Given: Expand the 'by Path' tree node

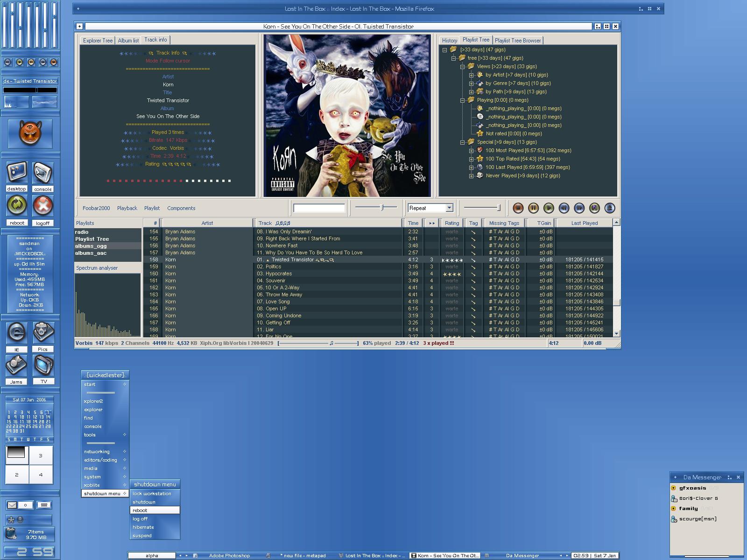Looking at the screenshot, I should (x=471, y=92).
